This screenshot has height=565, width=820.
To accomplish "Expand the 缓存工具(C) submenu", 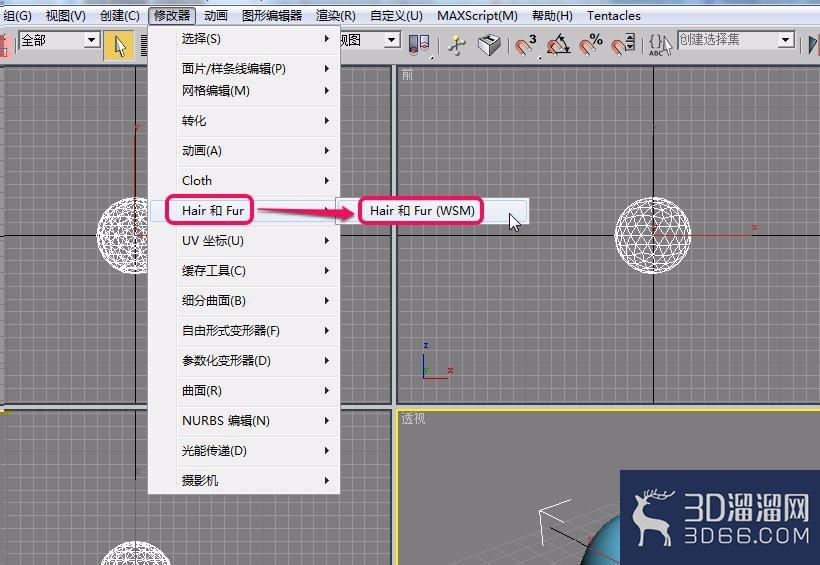I will [244, 270].
